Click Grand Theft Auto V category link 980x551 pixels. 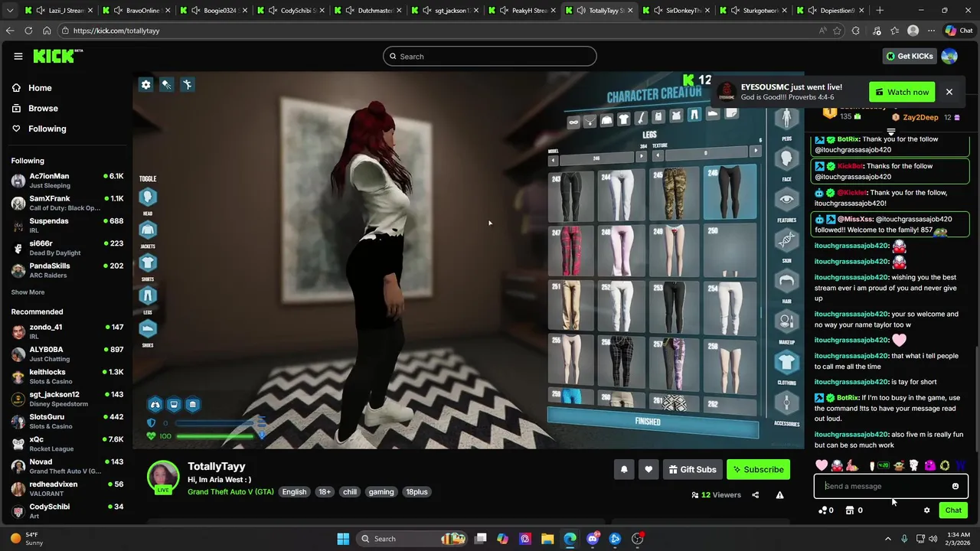230,492
